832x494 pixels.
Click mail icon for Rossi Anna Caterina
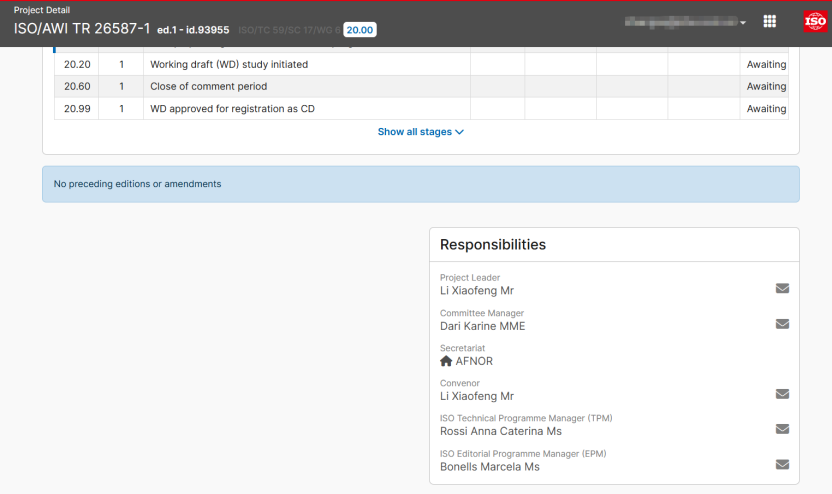click(x=782, y=429)
